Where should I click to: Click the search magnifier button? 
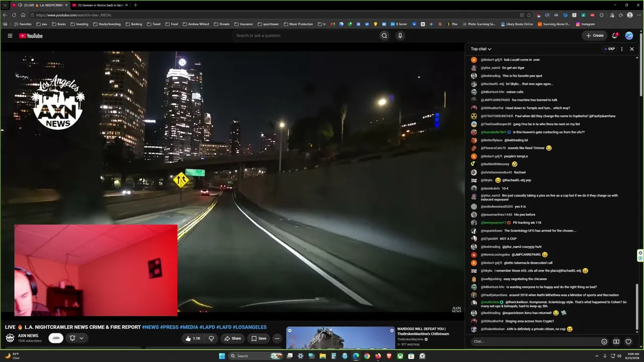pyautogui.click(x=384, y=36)
